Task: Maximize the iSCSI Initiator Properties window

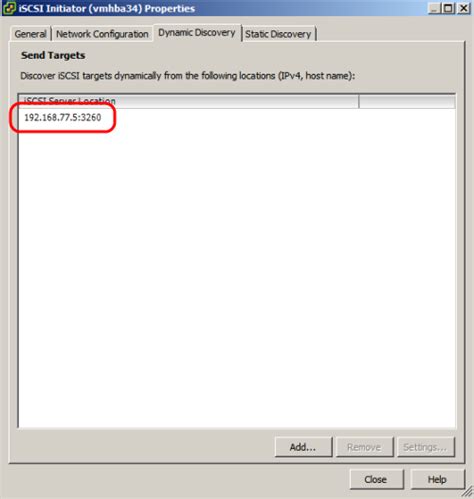Action: click(448, 8)
